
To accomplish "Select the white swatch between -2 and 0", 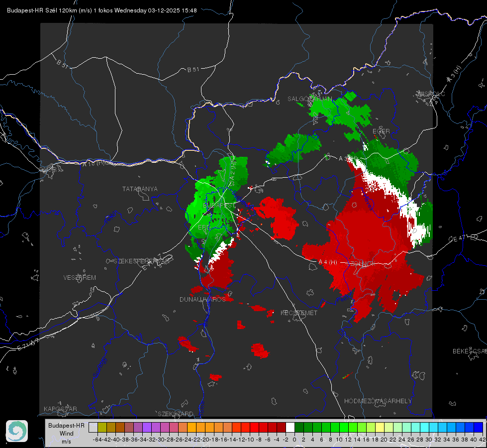I will (x=290, y=427).
